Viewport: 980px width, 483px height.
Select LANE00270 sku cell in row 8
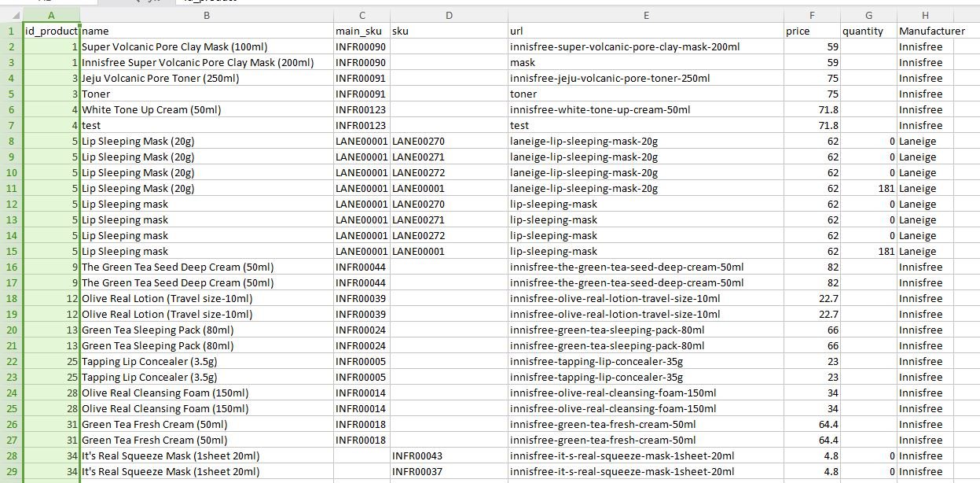click(x=449, y=141)
